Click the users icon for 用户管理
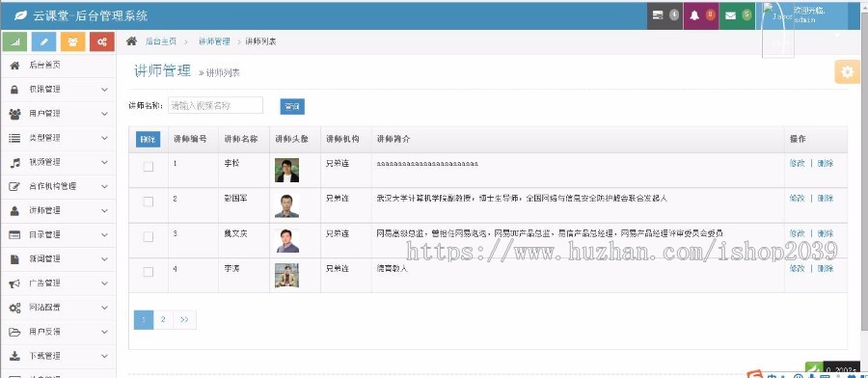 pos(14,114)
